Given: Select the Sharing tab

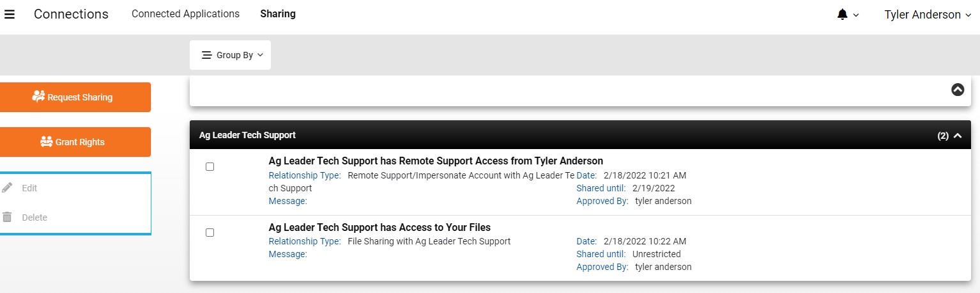Looking at the screenshot, I should pyautogui.click(x=278, y=13).
